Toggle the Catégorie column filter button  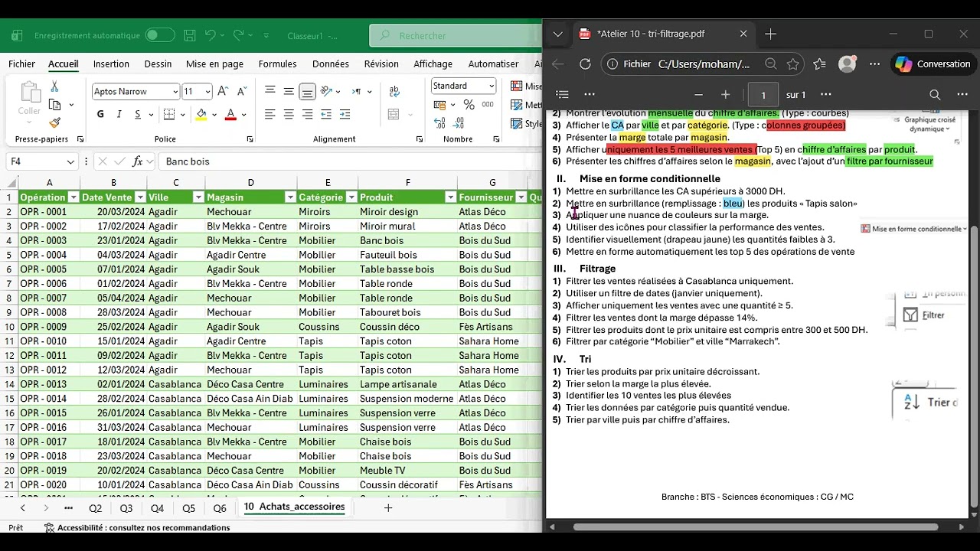[350, 197]
